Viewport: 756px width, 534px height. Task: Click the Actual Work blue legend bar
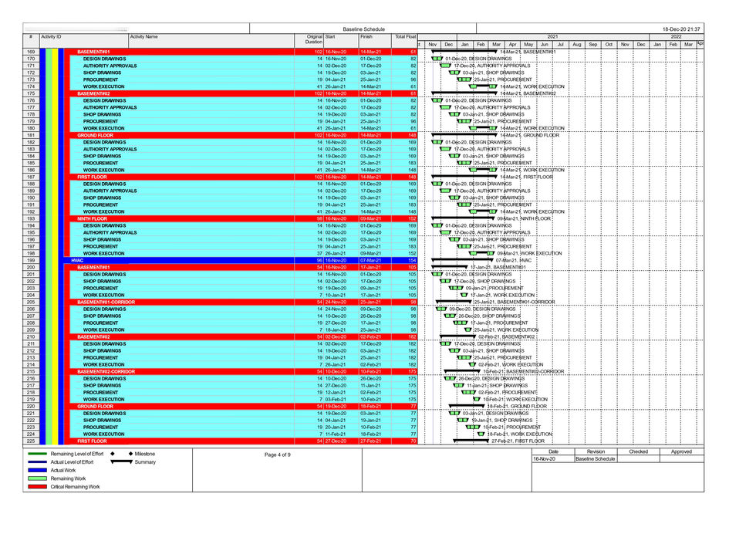[37, 470]
